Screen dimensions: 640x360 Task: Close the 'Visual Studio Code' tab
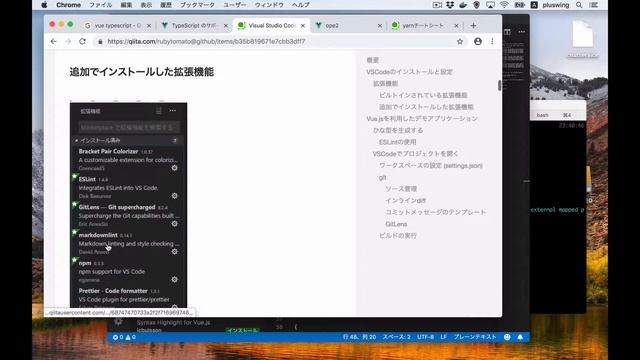point(303,25)
